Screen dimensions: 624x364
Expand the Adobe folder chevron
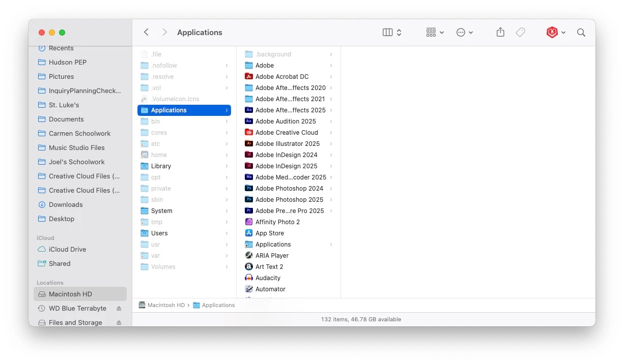tap(331, 65)
